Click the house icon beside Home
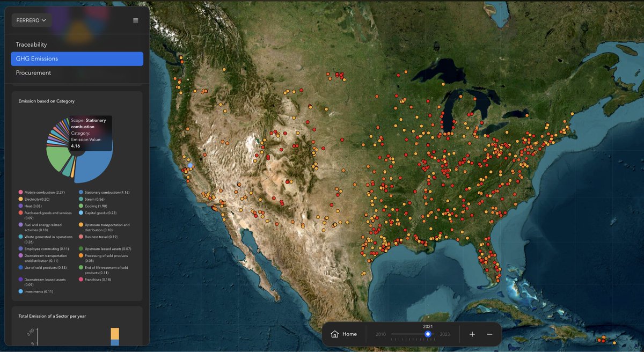The height and width of the screenshot is (352, 644). (335, 334)
